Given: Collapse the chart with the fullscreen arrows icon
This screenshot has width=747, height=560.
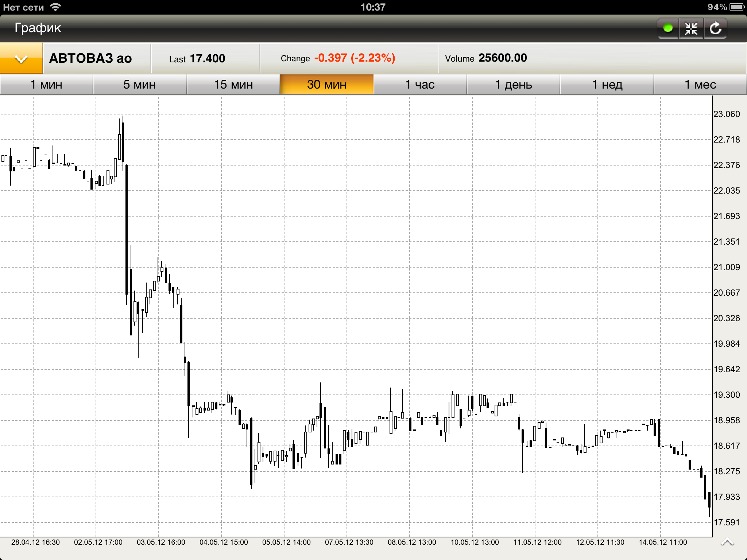Looking at the screenshot, I should click(x=691, y=28).
